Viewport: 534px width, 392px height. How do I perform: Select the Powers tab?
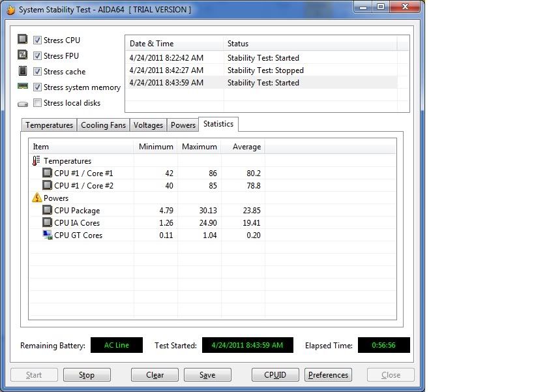pyautogui.click(x=183, y=125)
